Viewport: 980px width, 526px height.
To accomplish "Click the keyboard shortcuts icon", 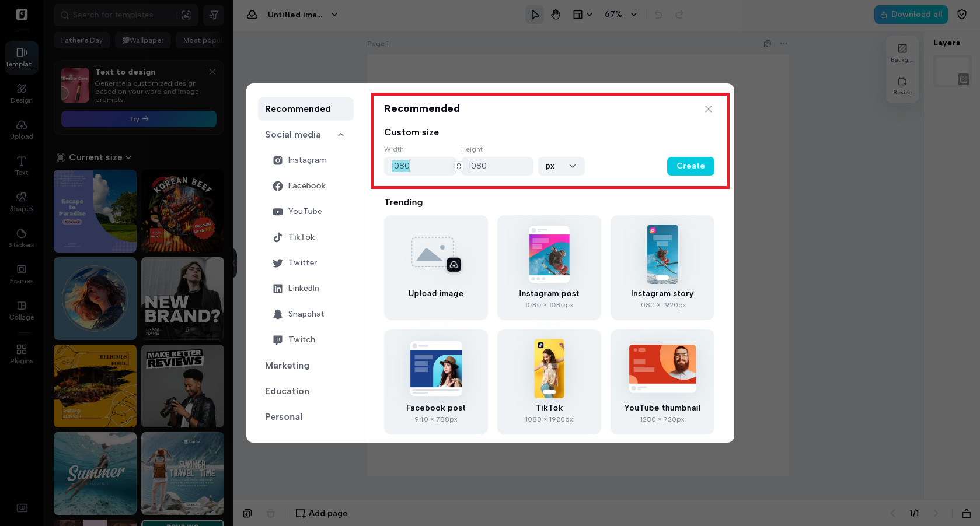I will (x=22, y=508).
